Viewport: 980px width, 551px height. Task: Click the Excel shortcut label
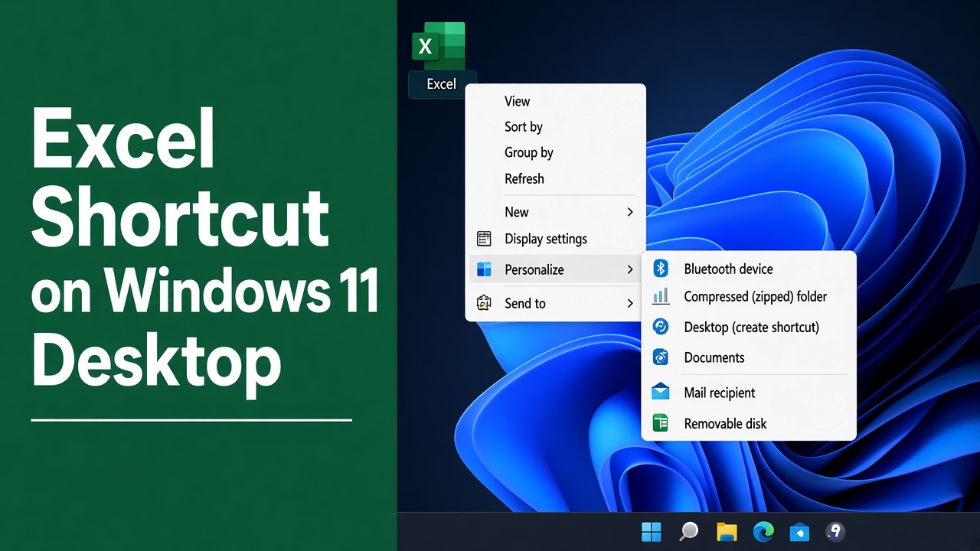pos(441,84)
